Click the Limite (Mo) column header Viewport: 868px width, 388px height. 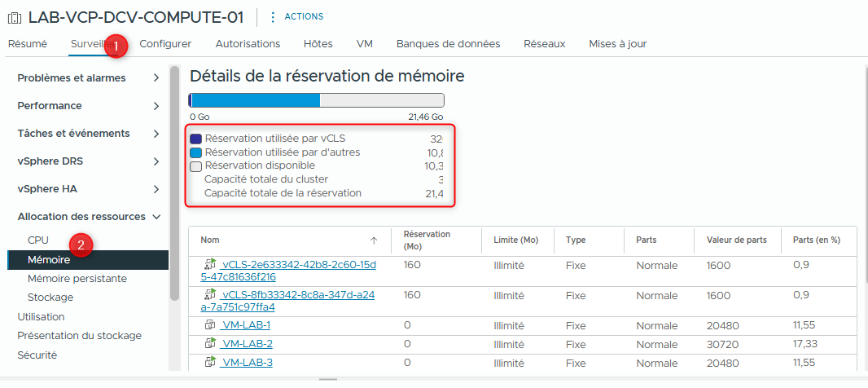(516, 240)
